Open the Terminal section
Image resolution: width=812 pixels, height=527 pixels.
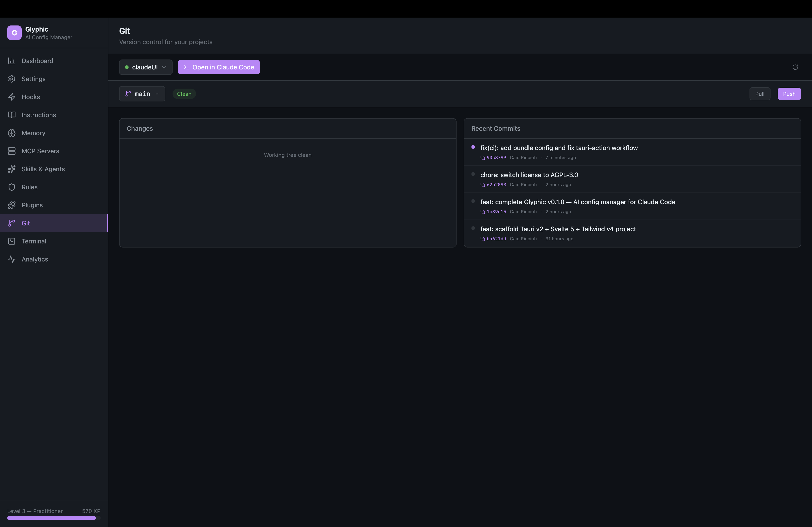coord(34,241)
